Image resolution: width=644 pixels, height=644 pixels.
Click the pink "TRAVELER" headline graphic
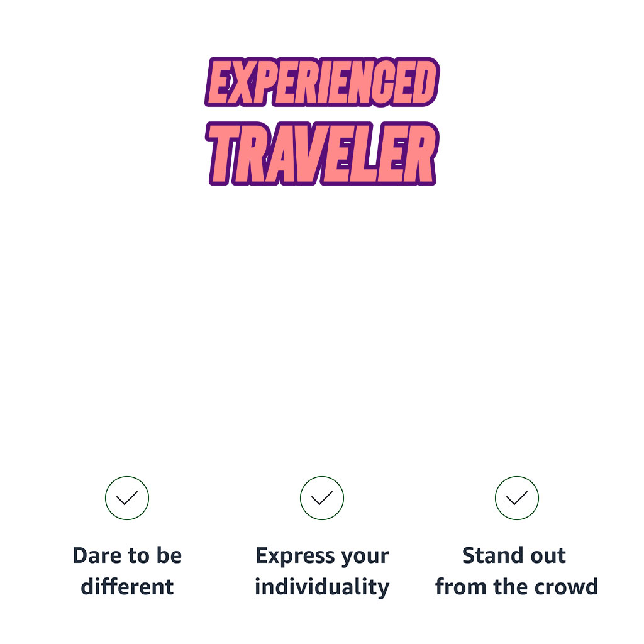[x=322, y=154]
